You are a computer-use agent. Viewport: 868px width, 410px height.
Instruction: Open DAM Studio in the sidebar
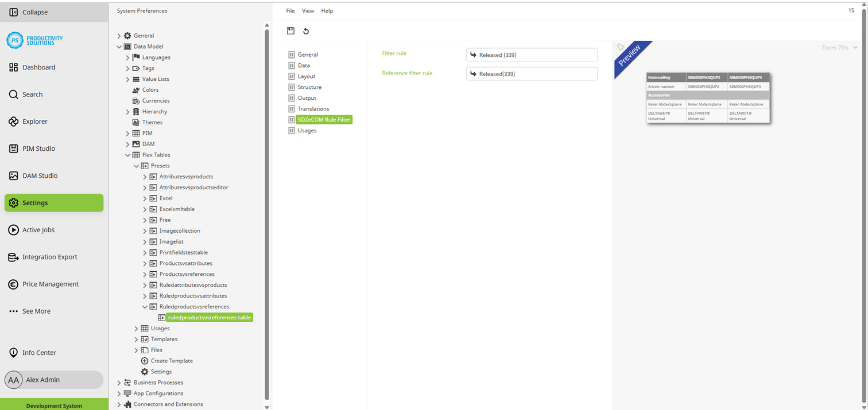tap(40, 175)
